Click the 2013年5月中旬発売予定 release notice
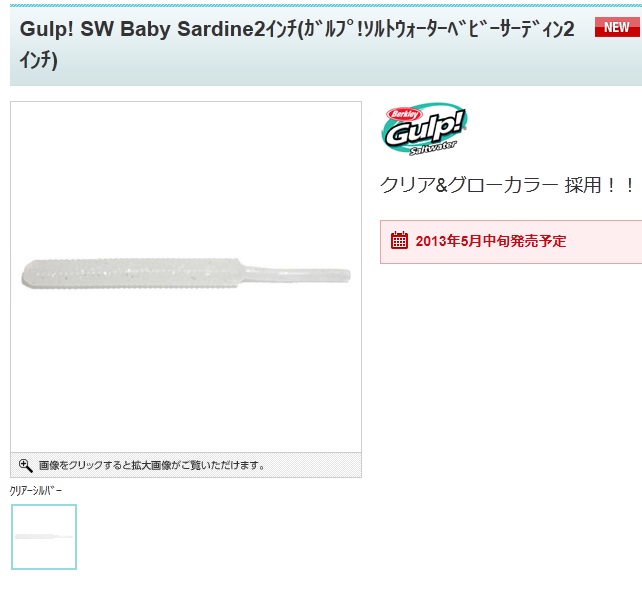This screenshot has width=642, height=602. (491, 241)
